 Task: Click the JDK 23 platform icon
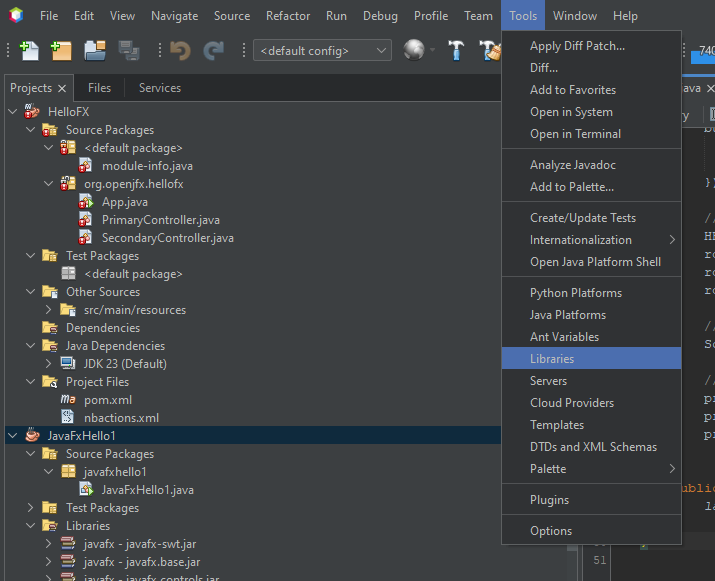pyautogui.click(x=68, y=363)
